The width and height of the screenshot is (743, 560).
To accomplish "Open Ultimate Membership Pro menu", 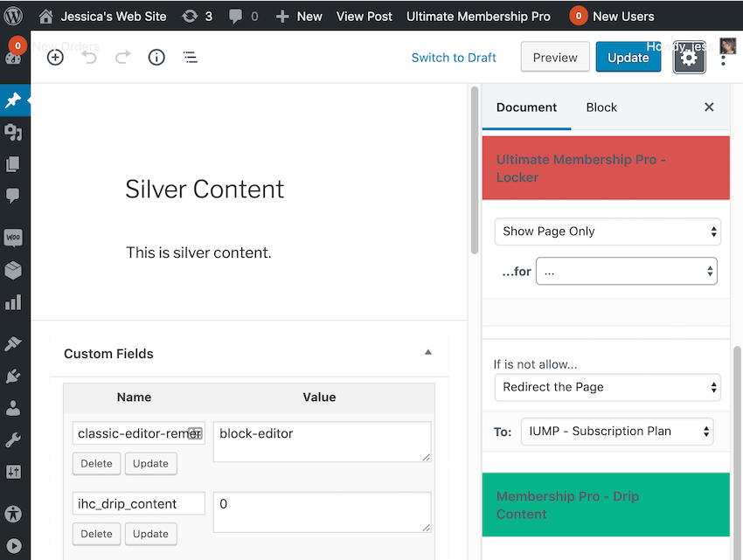I will tap(478, 16).
